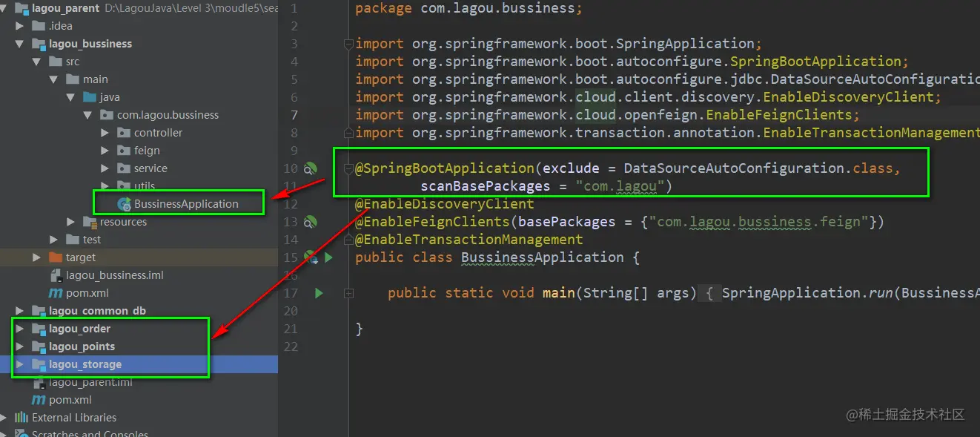Expand the External Libraries node
980x437 pixels.
4,418
